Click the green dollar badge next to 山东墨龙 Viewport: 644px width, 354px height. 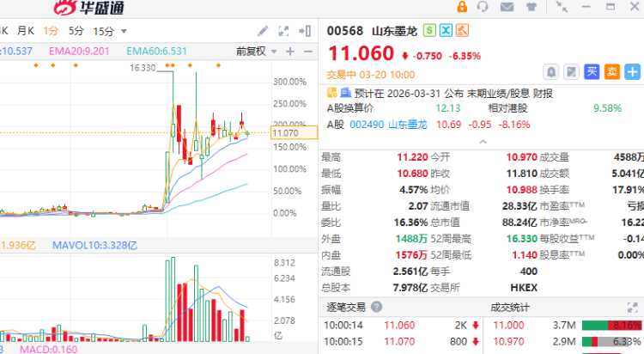(429, 30)
